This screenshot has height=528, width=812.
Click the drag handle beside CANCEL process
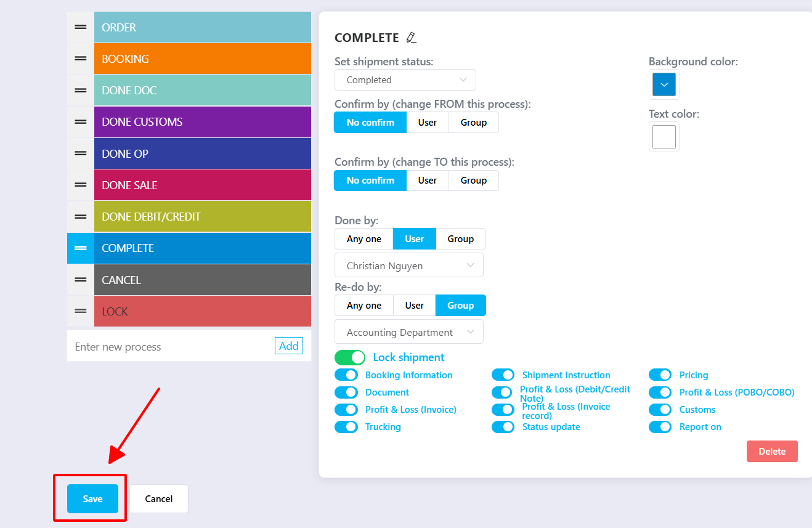[81, 280]
